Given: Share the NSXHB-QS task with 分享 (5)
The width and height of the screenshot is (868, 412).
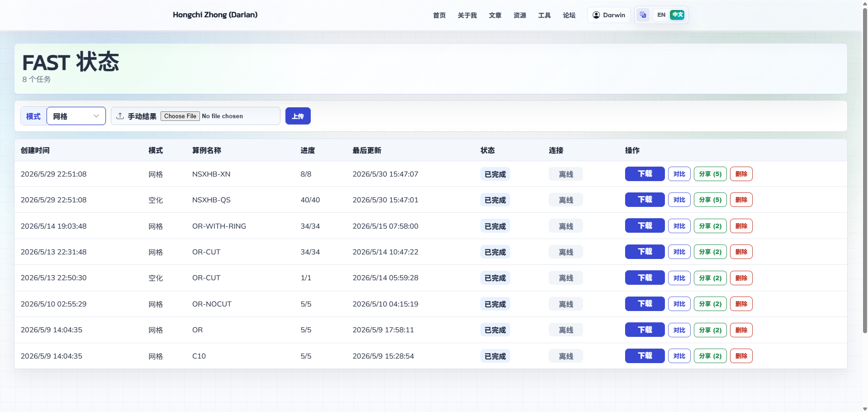Looking at the screenshot, I should (x=710, y=200).
